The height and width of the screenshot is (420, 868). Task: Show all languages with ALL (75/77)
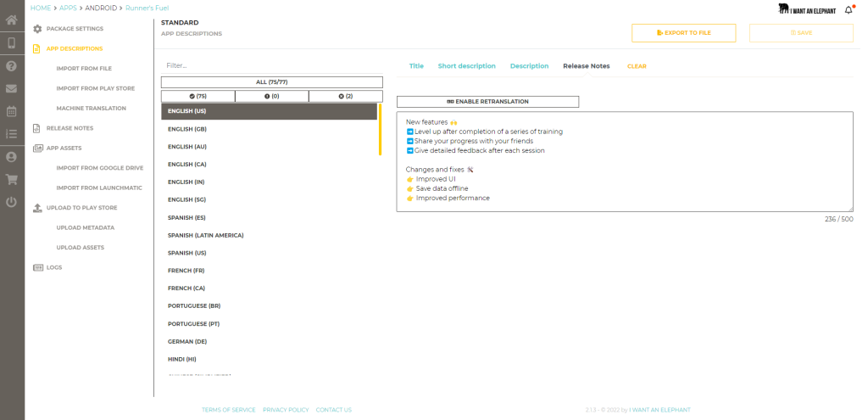272,82
